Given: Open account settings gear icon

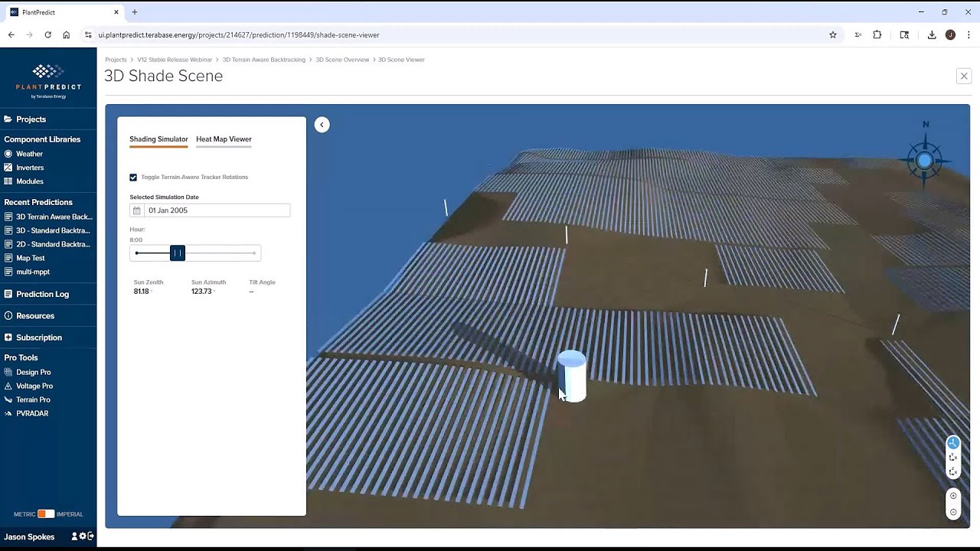Looking at the screenshot, I should pos(83,536).
